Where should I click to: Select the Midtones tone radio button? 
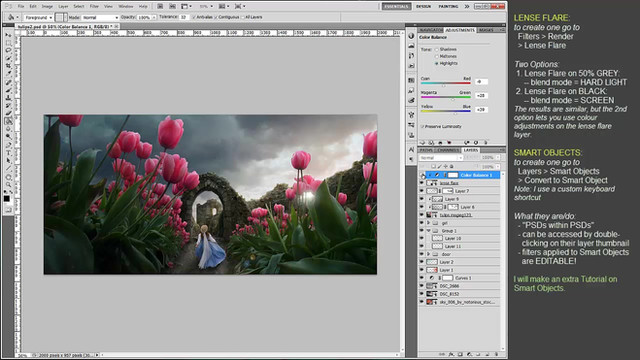point(436,56)
